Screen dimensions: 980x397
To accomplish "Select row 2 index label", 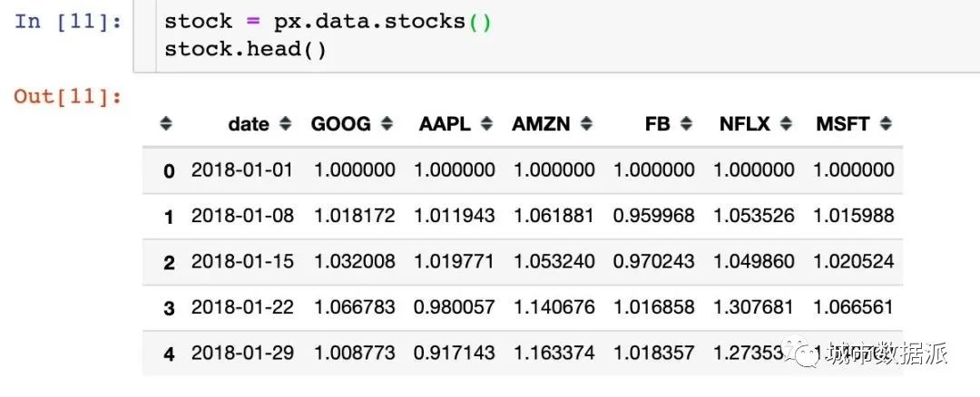I will [x=169, y=262].
